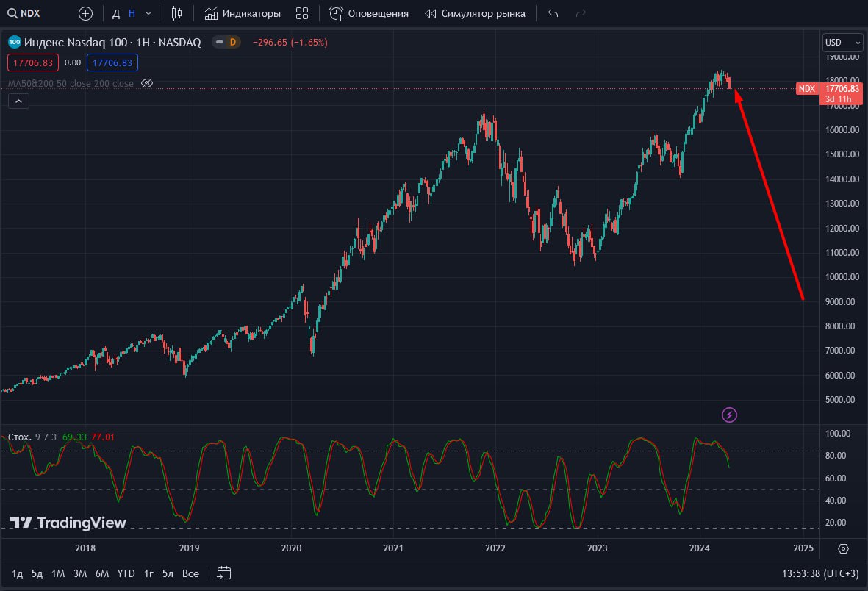The height and width of the screenshot is (591, 868).
Task: Click the 2020 label on time axis
Action: pyautogui.click(x=291, y=548)
